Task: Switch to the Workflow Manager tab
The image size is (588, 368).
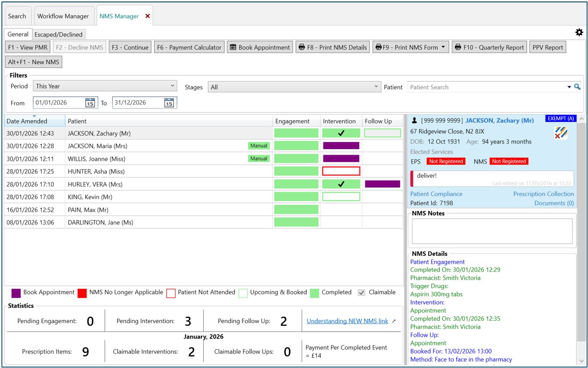Action: (x=63, y=16)
